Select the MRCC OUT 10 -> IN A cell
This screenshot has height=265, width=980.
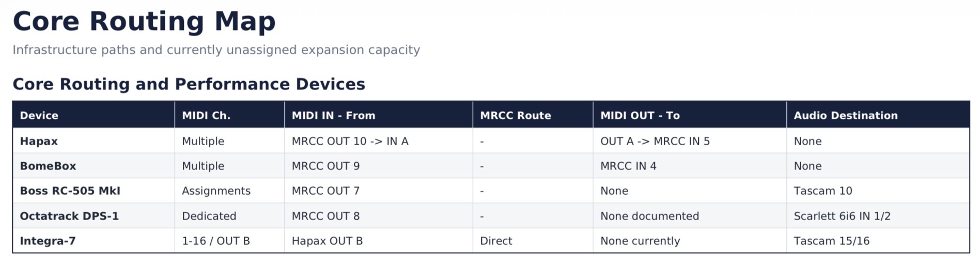point(379,141)
